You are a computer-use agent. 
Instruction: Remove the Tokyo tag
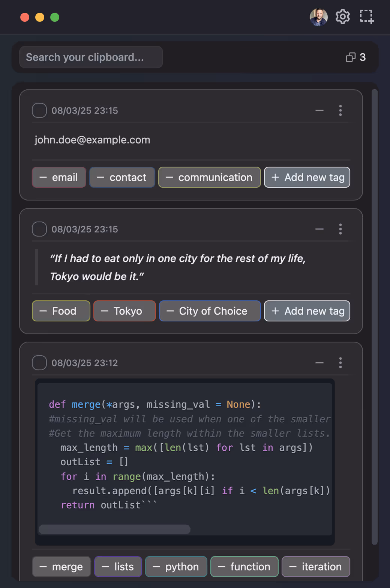[x=105, y=311]
